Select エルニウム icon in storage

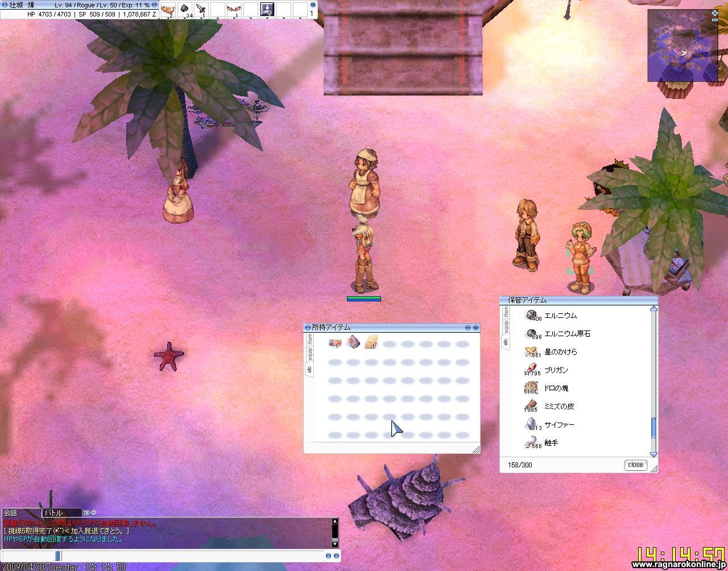(531, 315)
